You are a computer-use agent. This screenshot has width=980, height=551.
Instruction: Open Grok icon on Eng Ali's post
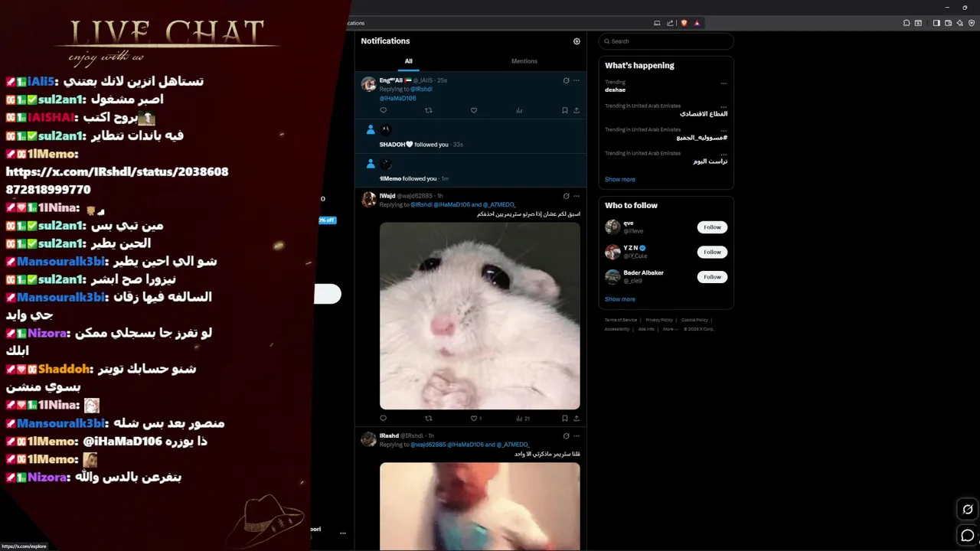click(566, 80)
